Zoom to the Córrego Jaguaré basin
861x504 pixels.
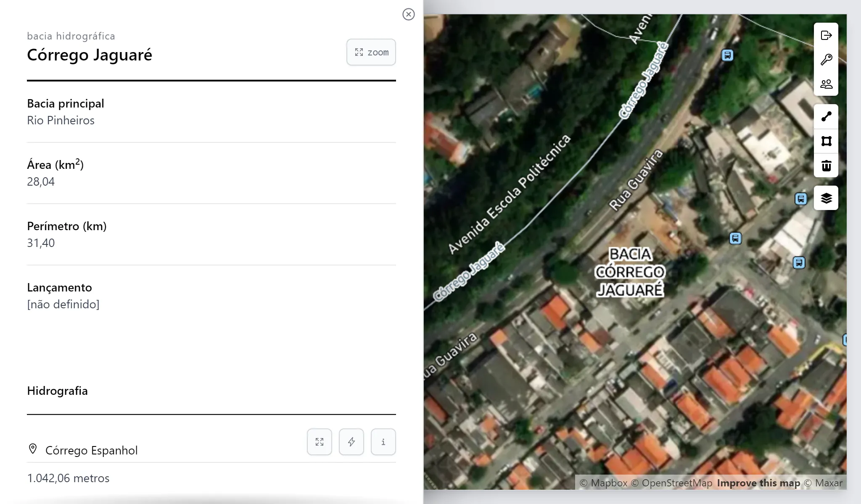click(x=371, y=52)
